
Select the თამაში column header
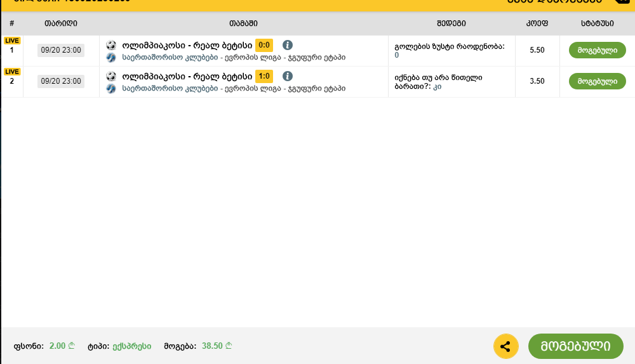pyautogui.click(x=243, y=23)
